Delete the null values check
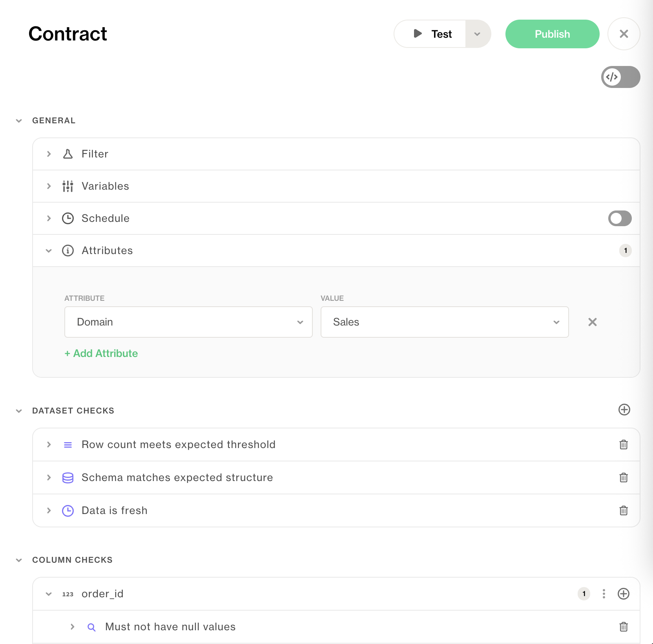The image size is (653, 644). 624,627
